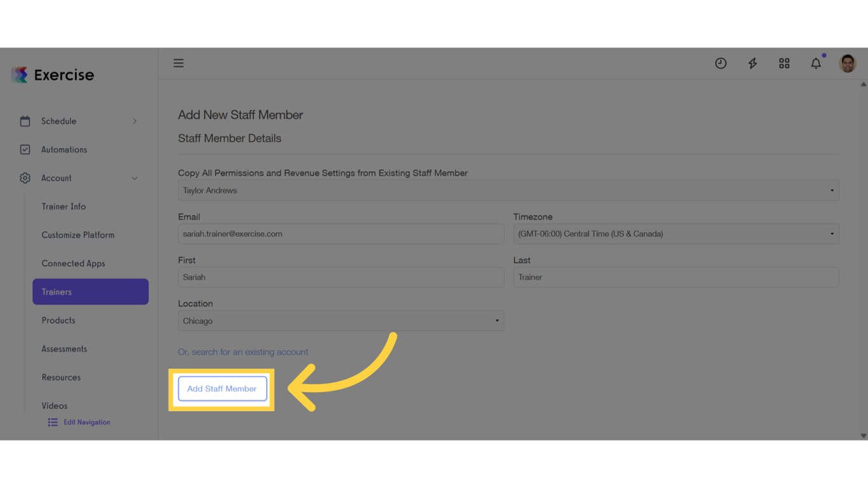Collapse the Account section chevron
Viewport: 868px width, 488px height.
coord(134,178)
